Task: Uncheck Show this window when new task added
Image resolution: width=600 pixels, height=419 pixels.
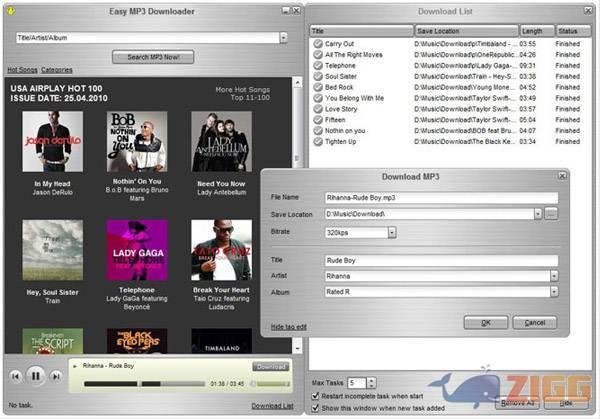Action: (316, 409)
